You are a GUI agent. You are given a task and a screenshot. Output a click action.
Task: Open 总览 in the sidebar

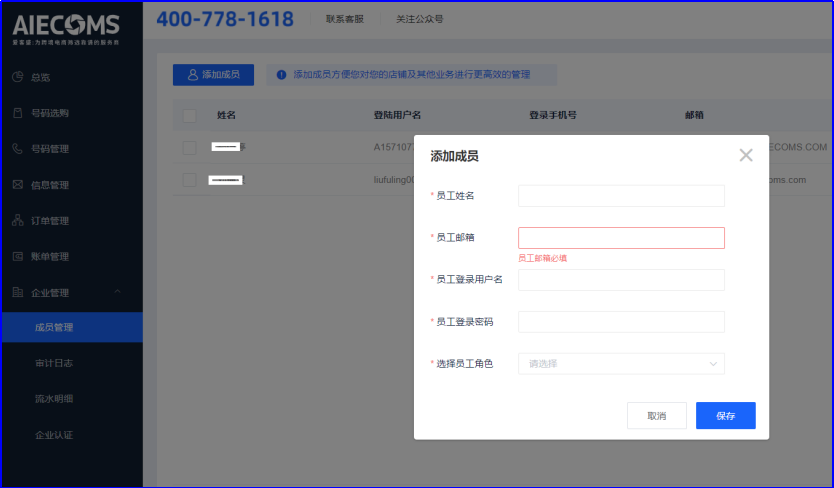coord(40,78)
